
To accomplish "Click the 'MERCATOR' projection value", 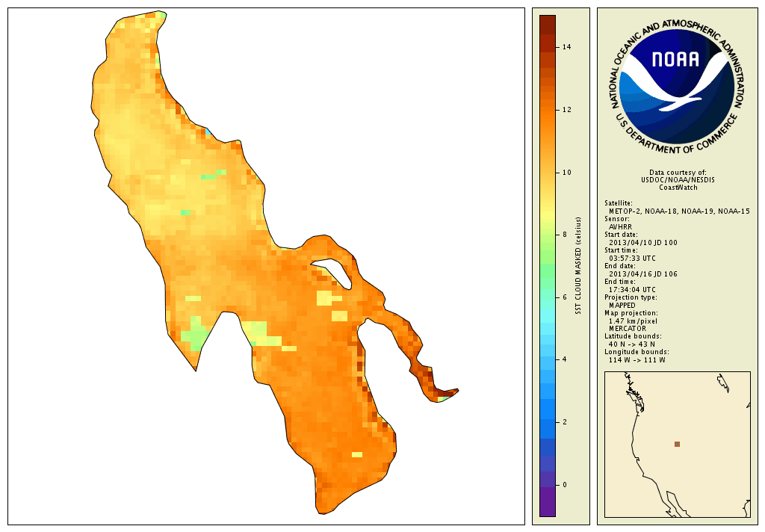I will point(628,329).
